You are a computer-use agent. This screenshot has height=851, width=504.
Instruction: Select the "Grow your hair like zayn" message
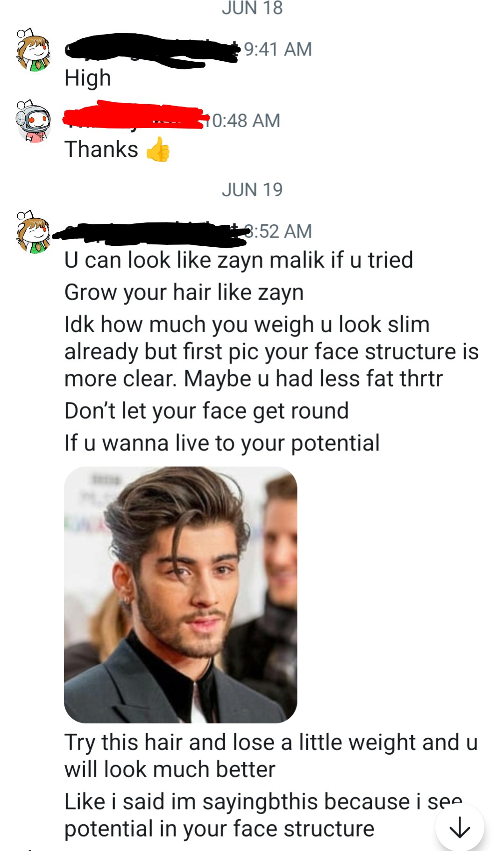184,293
